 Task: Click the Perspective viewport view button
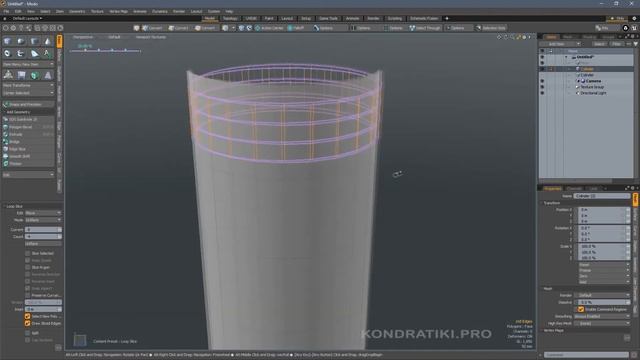coord(83,37)
